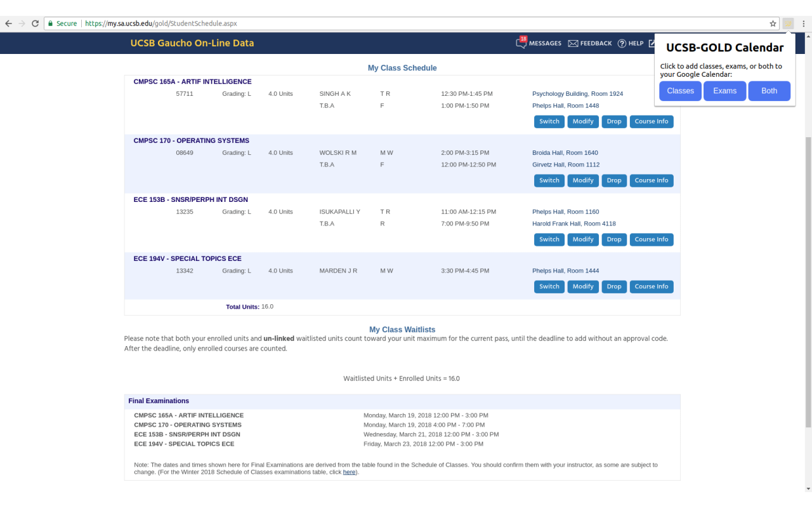The height and width of the screenshot is (508, 812).
Task: Click the UCSB-GOLD Calendar extension icon
Action: (x=788, y=23)
